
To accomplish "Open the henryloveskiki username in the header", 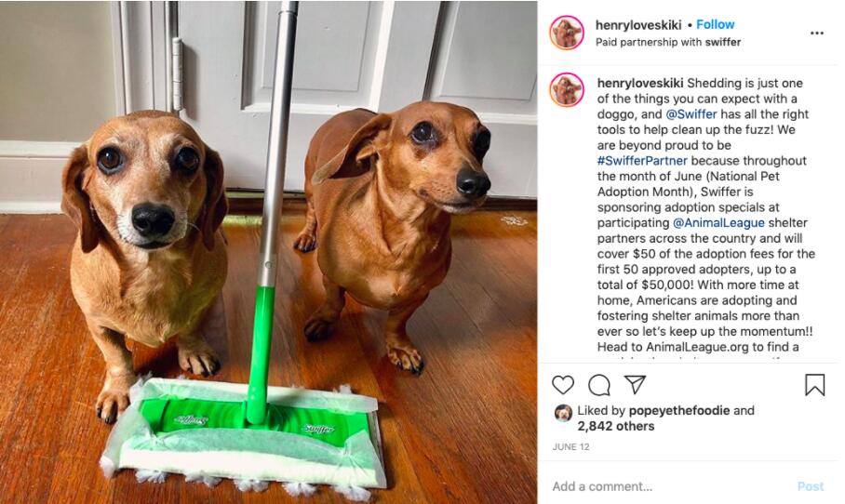I will pos(638,25).
